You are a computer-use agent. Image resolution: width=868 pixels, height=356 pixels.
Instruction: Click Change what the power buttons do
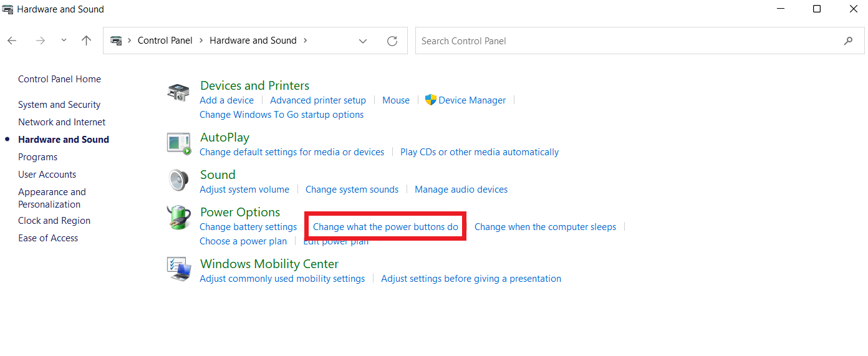[385, 227]
